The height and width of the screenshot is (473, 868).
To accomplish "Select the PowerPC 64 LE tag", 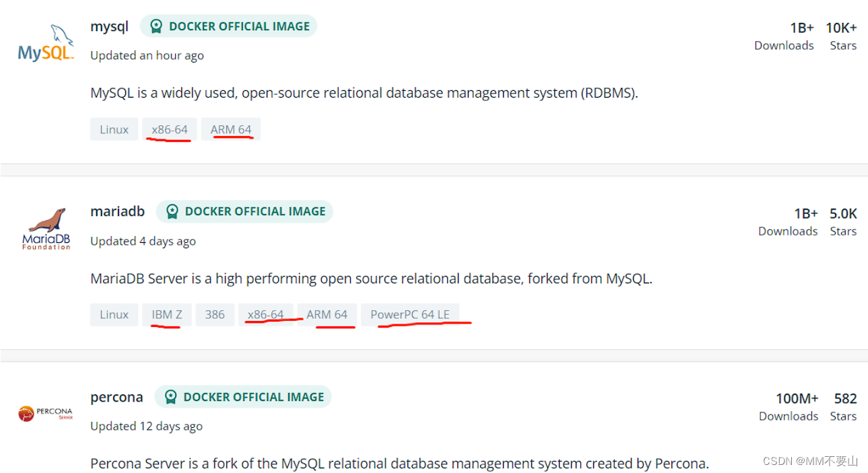I will (410, 314).
